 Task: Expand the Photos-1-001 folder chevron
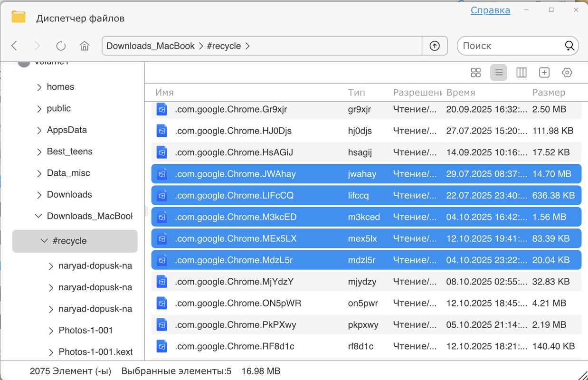click(x=51, y=331)
